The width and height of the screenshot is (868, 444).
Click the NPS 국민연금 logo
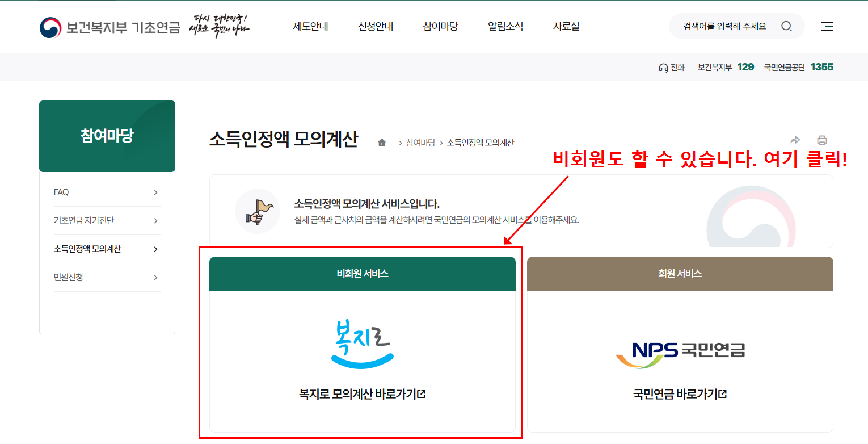coord(679,351)
